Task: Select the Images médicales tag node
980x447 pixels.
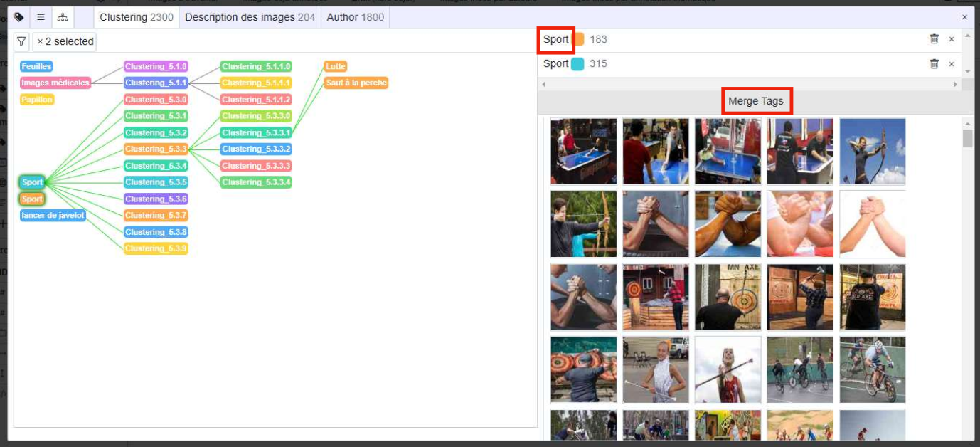Action: coord(55,83)
